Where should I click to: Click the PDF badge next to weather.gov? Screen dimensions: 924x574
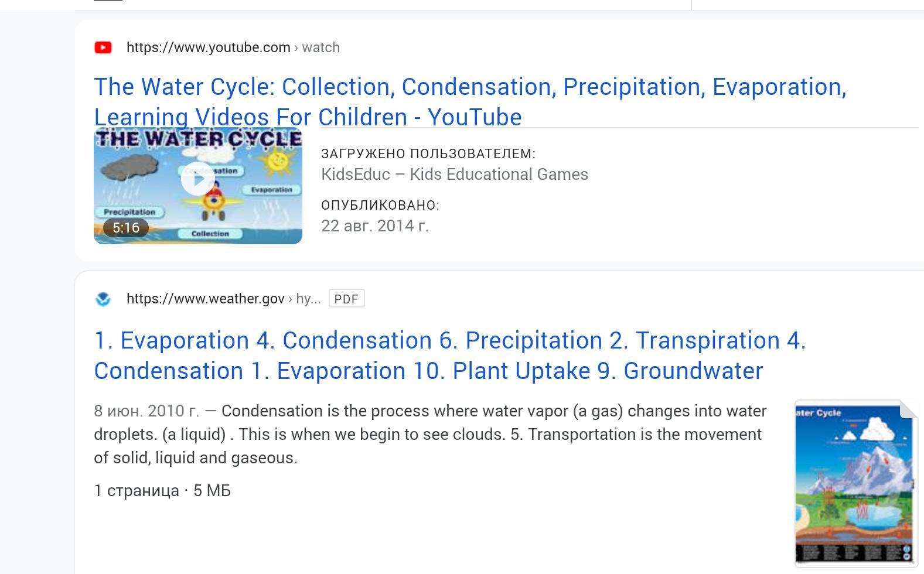(x=346, y=299)
